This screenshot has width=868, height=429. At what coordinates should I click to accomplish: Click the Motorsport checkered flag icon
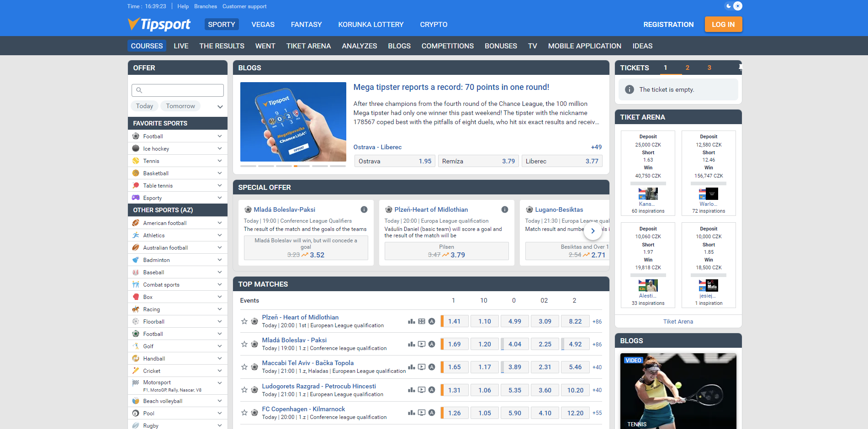point(136,382)
